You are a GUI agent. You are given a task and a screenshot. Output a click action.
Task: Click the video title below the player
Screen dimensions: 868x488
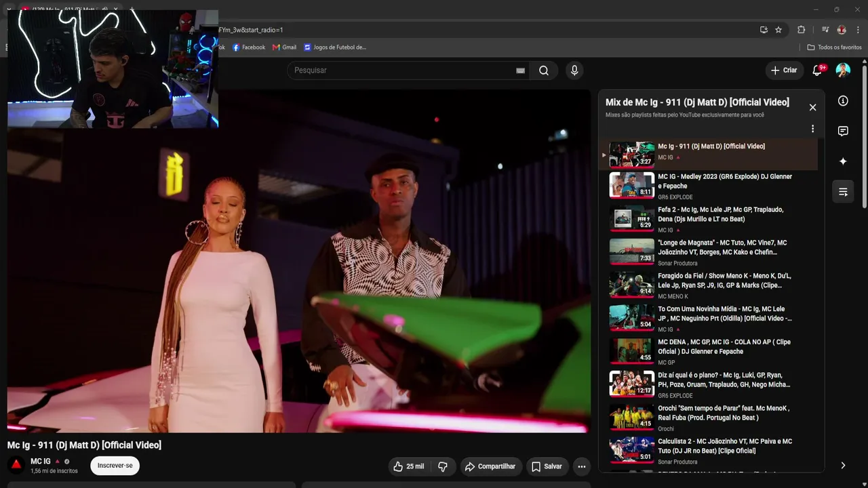[x=84, y=445]
